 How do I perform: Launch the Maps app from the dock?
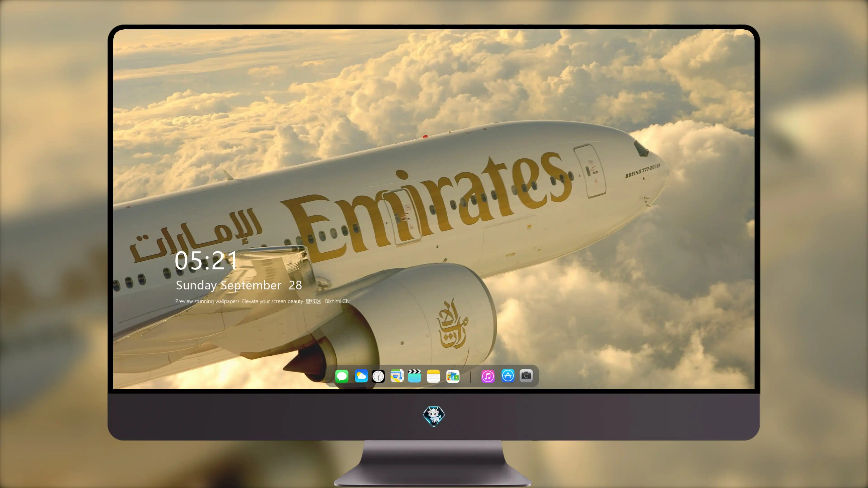pyautogui.click(x=397, y=376)
